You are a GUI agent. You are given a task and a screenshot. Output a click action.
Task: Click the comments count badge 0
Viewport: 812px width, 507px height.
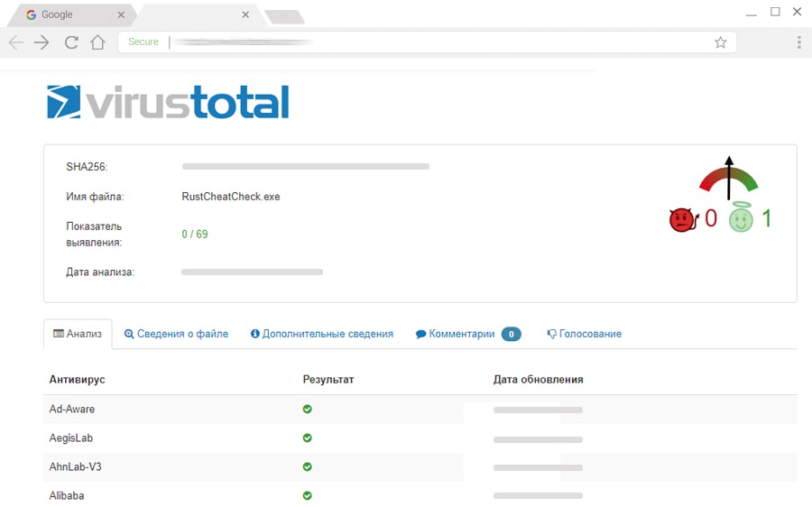tap(512, 334)
